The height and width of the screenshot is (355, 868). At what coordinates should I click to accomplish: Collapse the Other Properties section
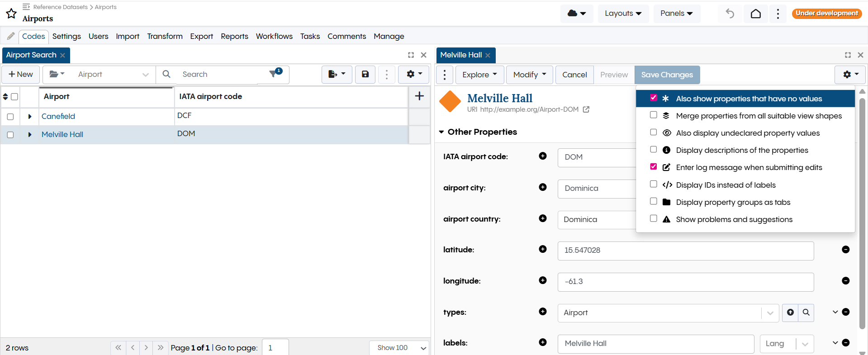click(441, 132)
